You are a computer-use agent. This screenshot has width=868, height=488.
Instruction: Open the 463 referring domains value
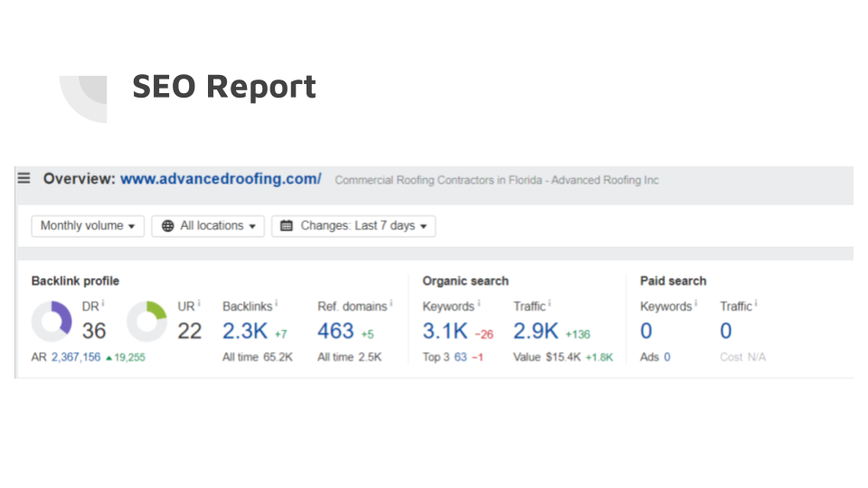335,331
